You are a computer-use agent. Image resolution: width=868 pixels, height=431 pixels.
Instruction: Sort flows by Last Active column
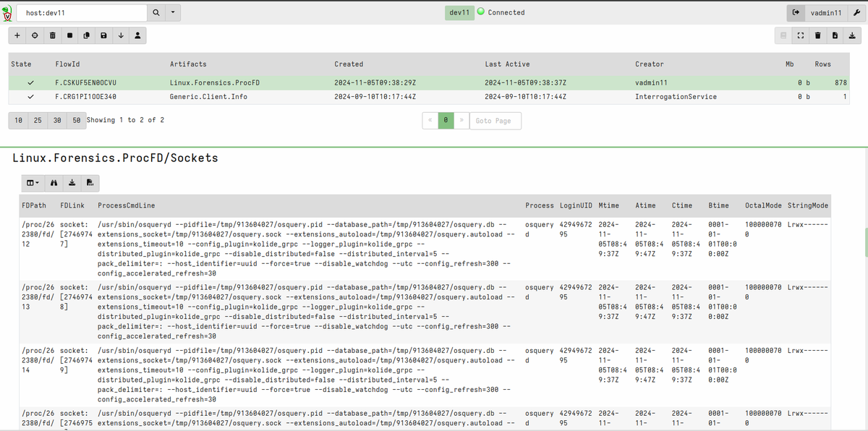point(507,64)
